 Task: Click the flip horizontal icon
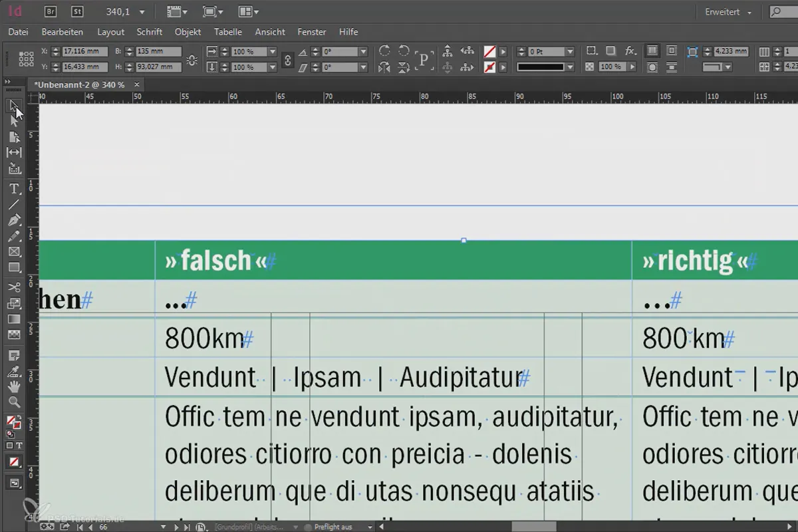(x=384, y=67)
